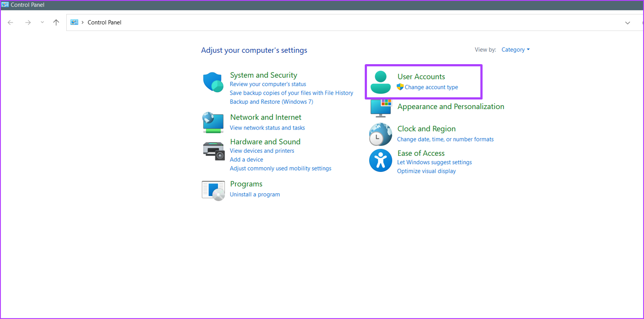Open the Hardware and Sound printer icon
Viewport: 644px width, 319px height.
pyautogui.click(x=214, y=150)
